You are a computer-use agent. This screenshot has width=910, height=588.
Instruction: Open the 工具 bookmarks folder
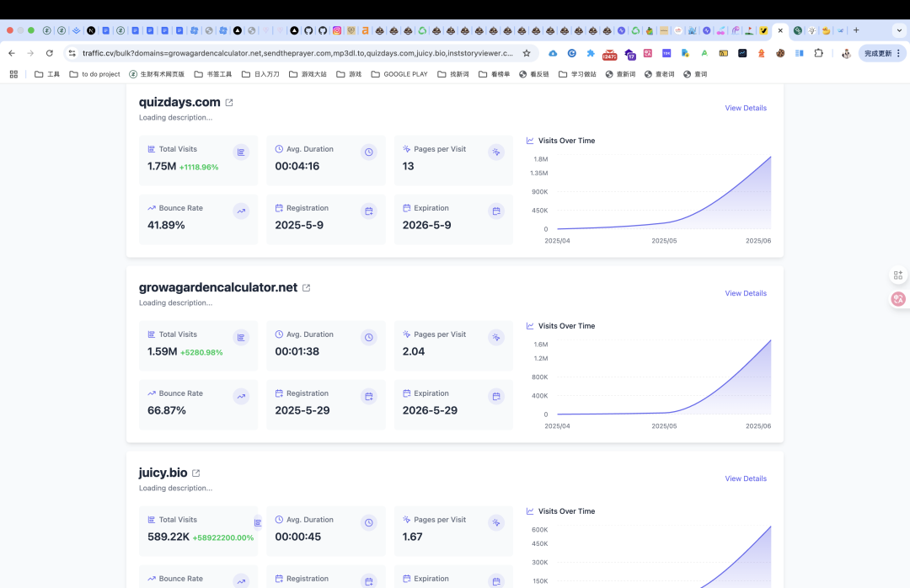[47, 74]
